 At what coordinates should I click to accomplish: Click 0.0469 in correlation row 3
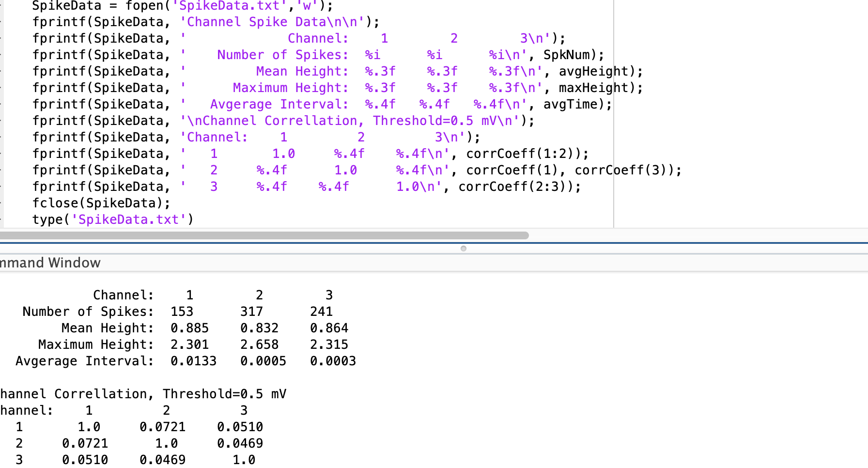(163, 460)
